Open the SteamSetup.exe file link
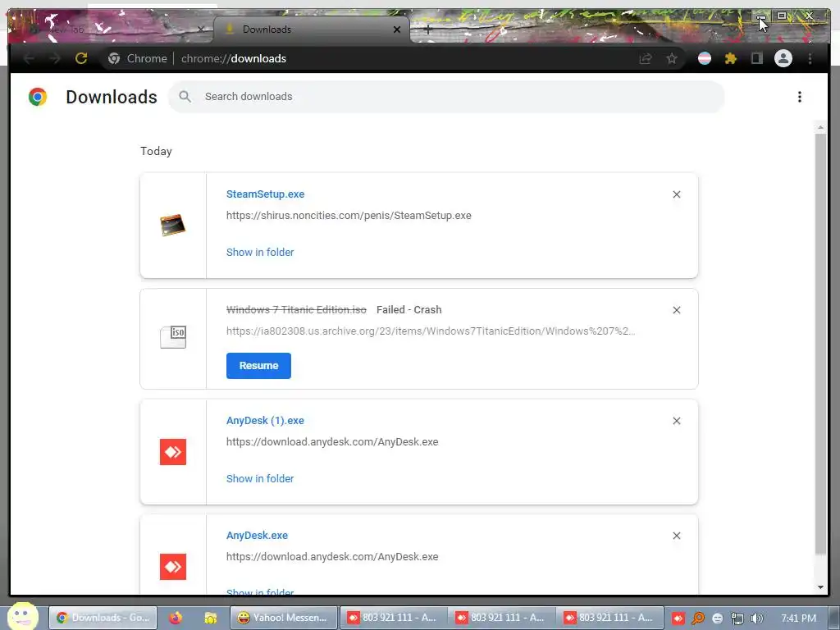Screen dimensions: 840x630 point(265,194)
